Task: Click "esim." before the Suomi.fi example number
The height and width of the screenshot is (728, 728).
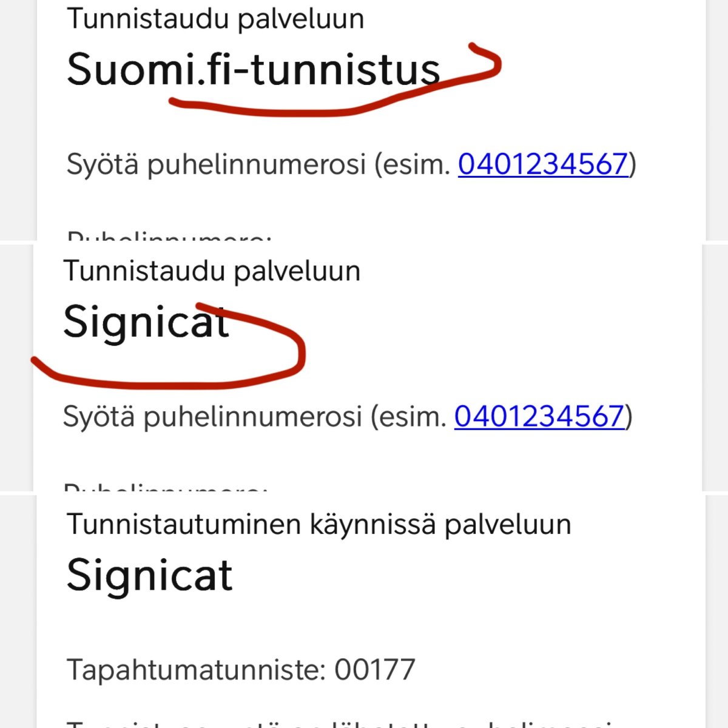Action: (x=422, y=164)
